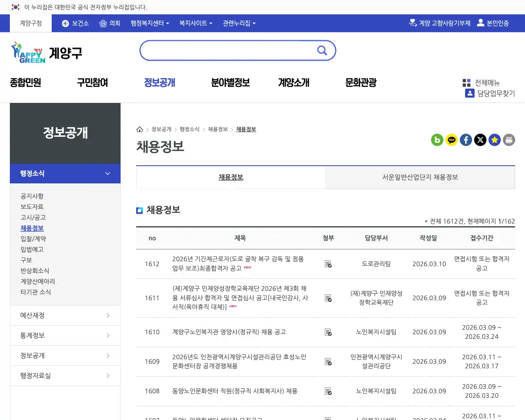Share via the Naver blog icon
Image resolution: width=525 pixels, height=420 pixels.
437,140
